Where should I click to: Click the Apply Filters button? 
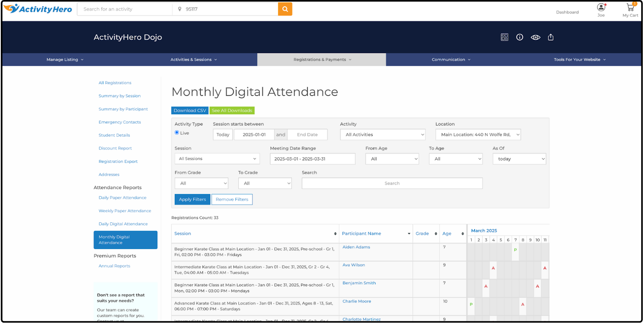(192, 200)
